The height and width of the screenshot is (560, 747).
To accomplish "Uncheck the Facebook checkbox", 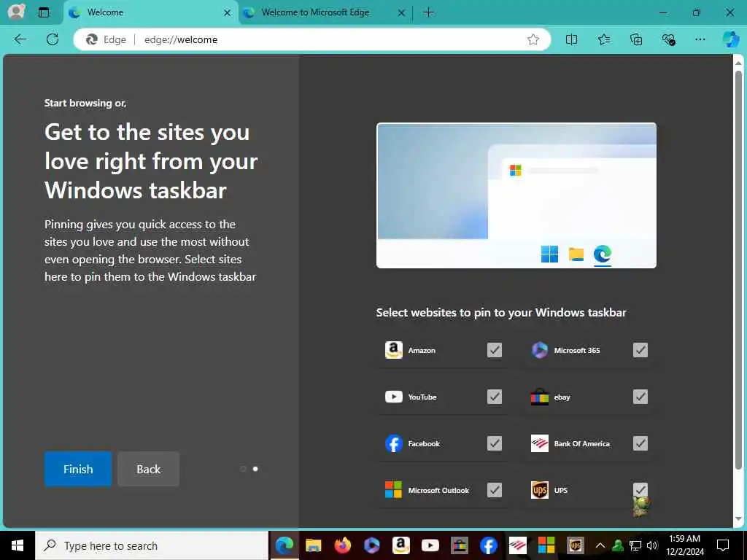I will (x=495, y=443).
